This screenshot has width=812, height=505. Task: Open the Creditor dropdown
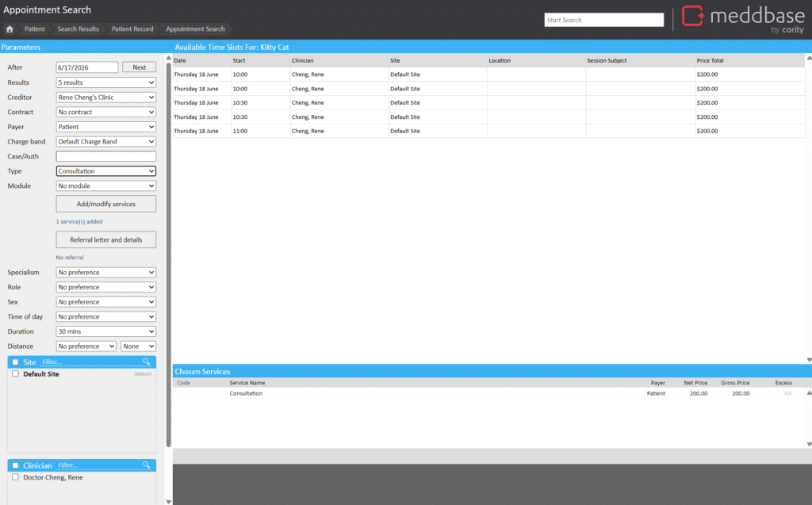[x=105, y=97]
